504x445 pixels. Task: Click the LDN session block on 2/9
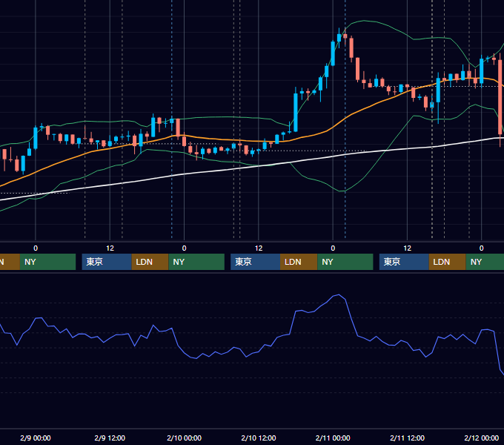tap(150, 262)
